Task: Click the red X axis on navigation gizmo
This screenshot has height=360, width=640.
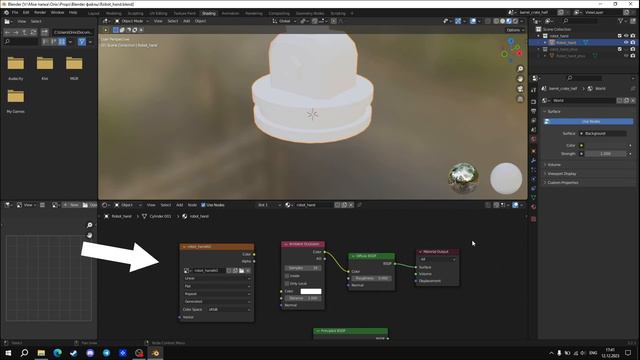Action: coord(520,53)
